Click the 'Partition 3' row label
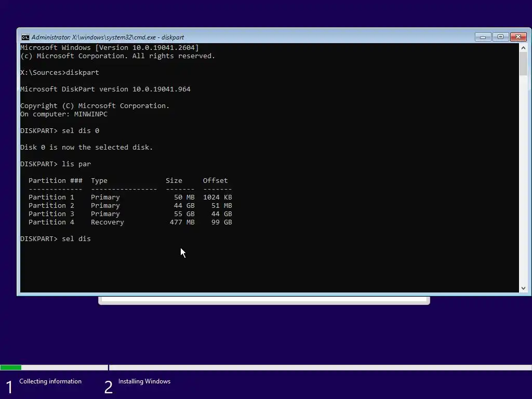 point(51,214)
